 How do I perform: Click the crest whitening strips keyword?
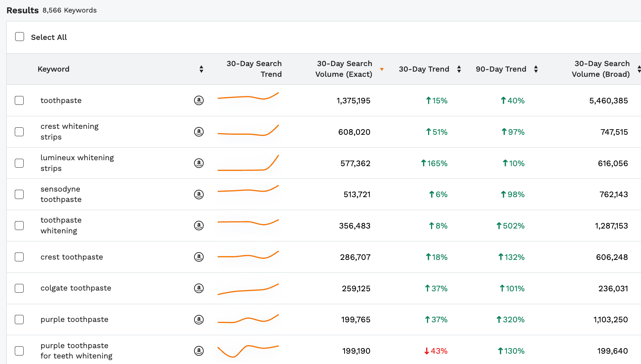(x=69, y=132)
